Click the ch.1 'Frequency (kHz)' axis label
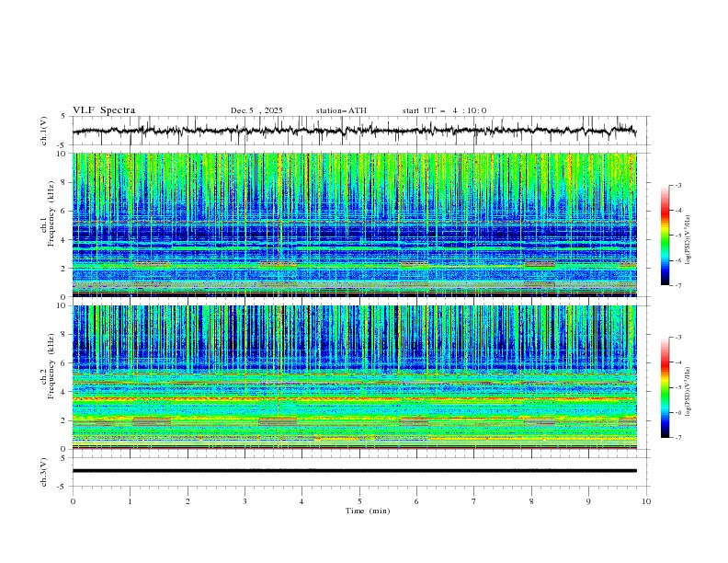Screen dimensions: 728x563 click(x=51, y=213)
